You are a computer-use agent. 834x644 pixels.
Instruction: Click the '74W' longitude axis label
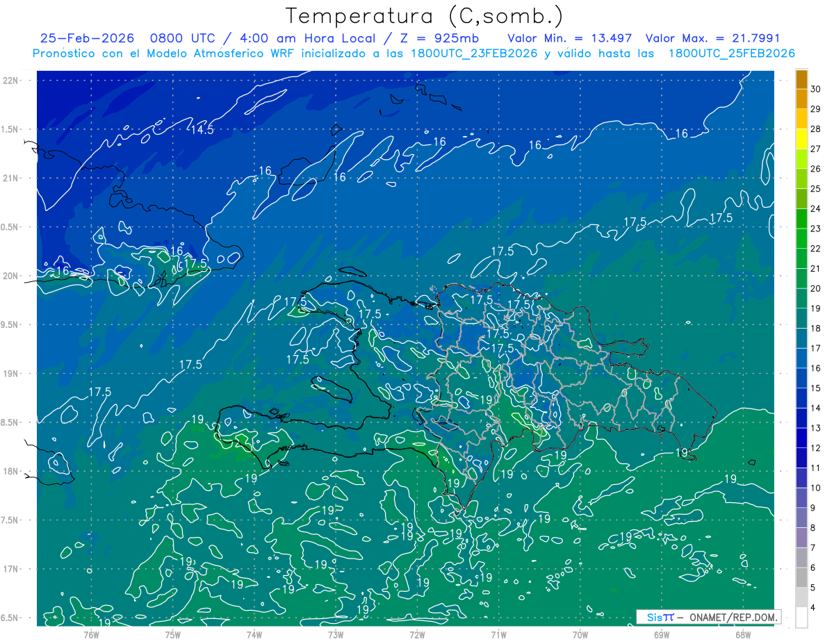point(254,634)
